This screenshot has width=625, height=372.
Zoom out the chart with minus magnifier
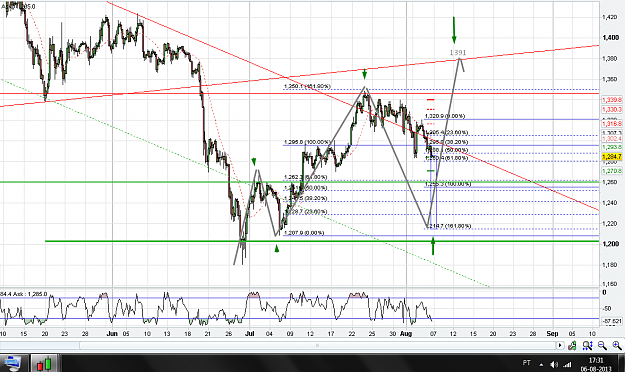click(x=602, y=345)
